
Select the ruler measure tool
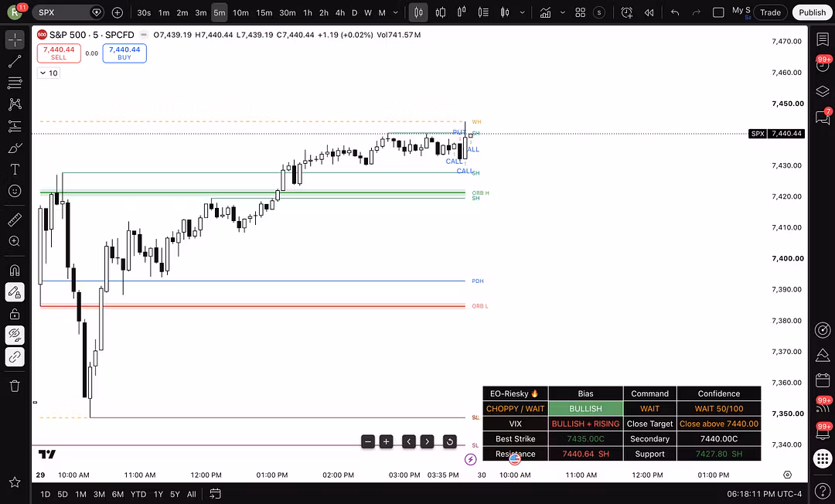[x=15, y=220]
